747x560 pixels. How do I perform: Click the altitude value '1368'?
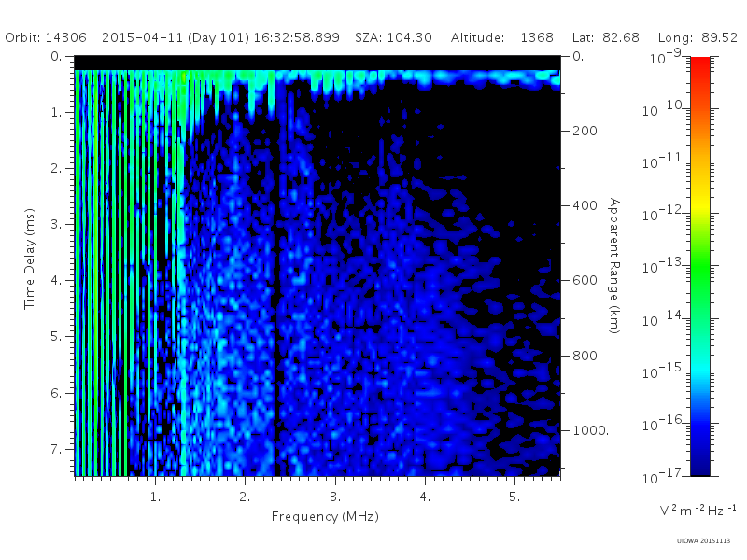[x=537, y=37]
